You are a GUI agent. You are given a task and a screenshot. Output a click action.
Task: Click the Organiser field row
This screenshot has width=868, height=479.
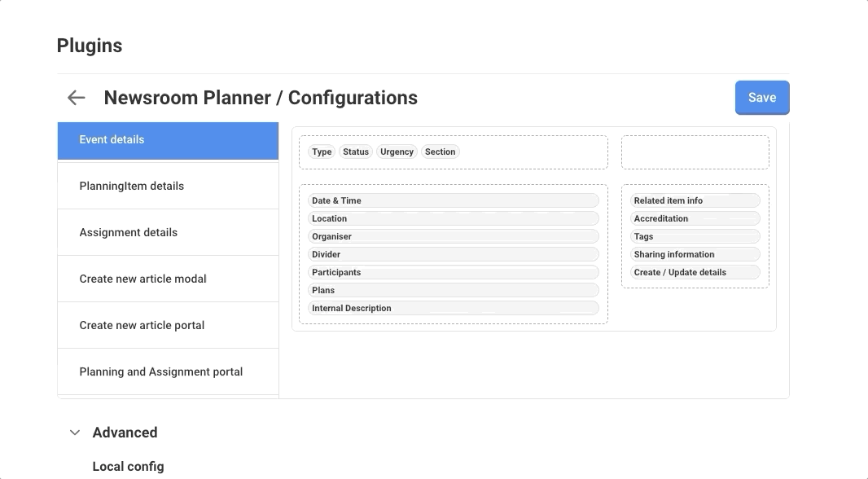(x=453, y=236)
